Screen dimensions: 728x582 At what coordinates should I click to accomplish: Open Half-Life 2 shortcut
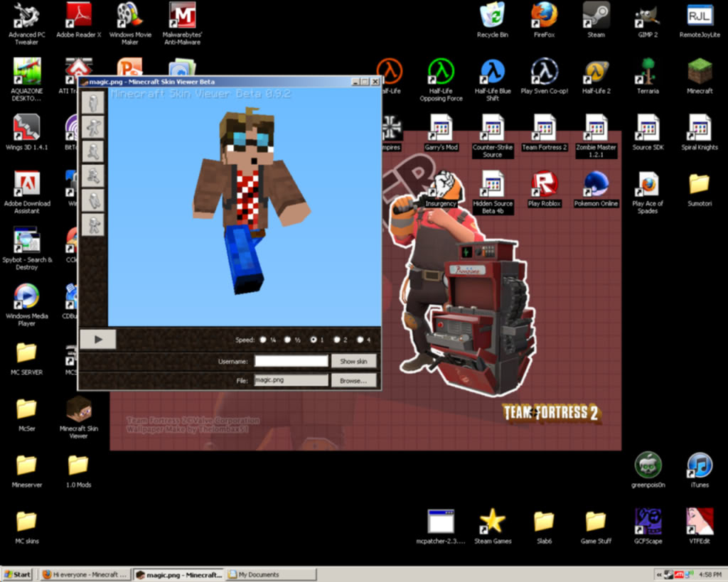596,76
